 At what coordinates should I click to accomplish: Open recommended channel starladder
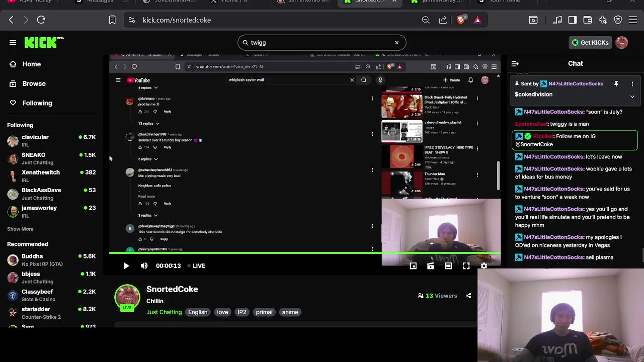tap(51, 313)
